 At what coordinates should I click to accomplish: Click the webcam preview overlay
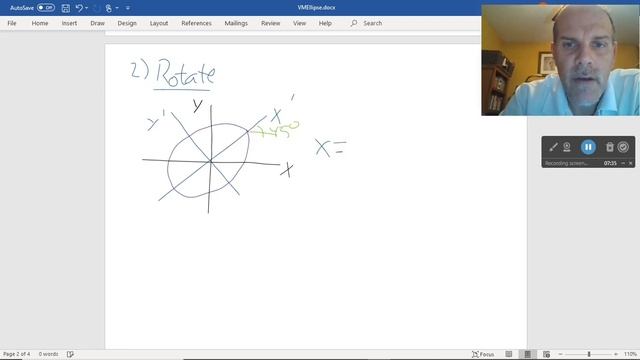(x=560, y=60)
